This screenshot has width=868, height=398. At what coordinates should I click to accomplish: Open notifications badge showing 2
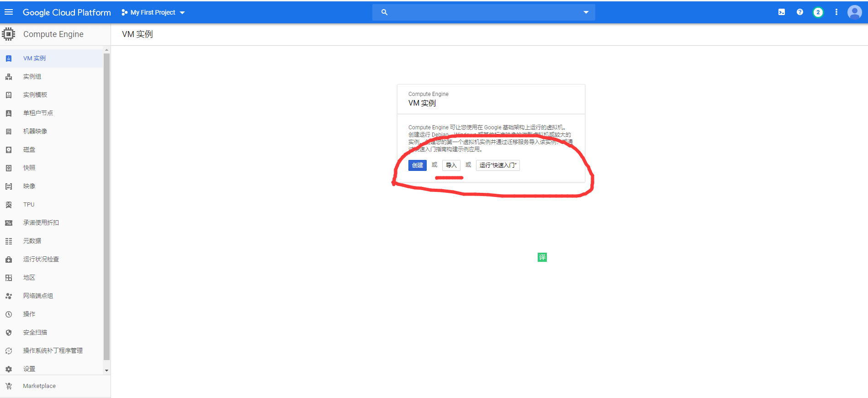pos(818,12)
